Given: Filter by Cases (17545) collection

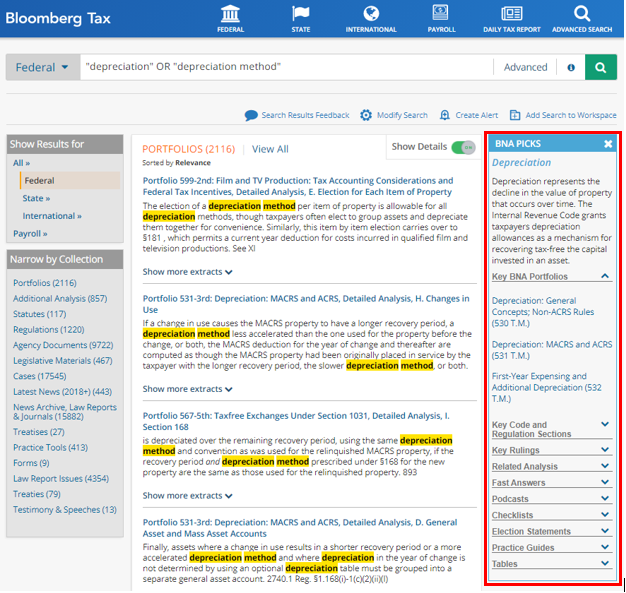Looking at the screenshot, I should tap(41, 376).
